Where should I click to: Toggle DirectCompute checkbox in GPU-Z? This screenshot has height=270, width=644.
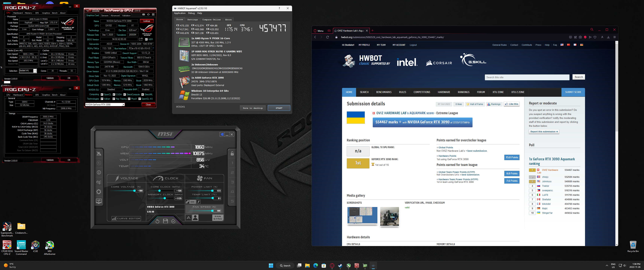[124, 94]
